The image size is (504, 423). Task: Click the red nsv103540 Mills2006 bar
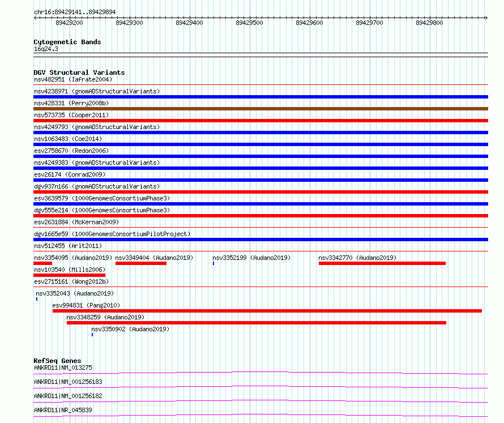pyautogui.click(x=70, y=275)
